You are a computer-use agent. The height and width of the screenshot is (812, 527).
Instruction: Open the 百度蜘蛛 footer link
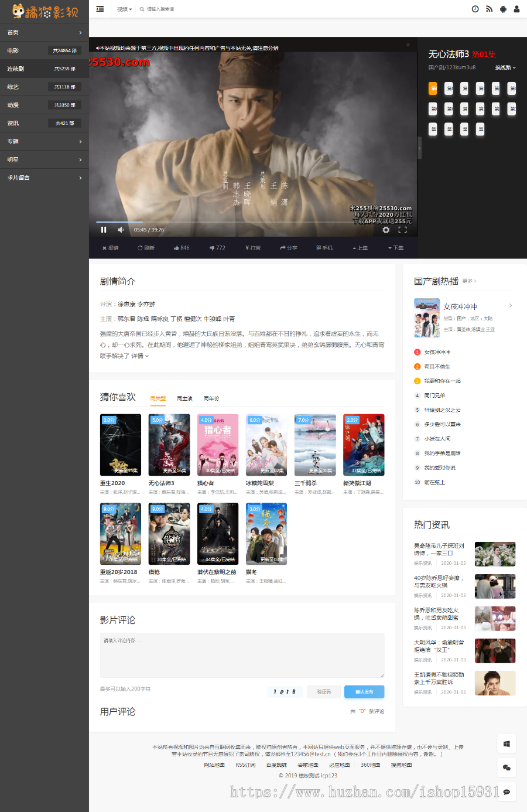[276, 765]
